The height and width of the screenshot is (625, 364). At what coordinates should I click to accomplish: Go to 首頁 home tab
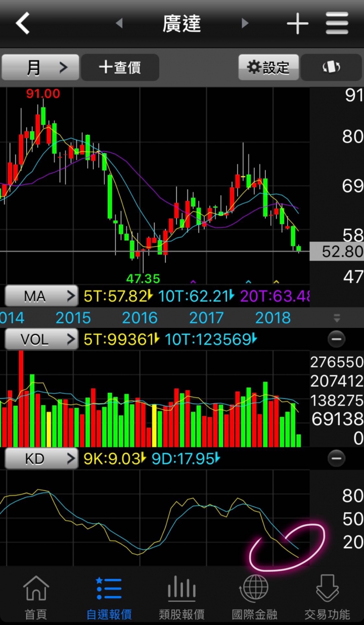(36, 597)
